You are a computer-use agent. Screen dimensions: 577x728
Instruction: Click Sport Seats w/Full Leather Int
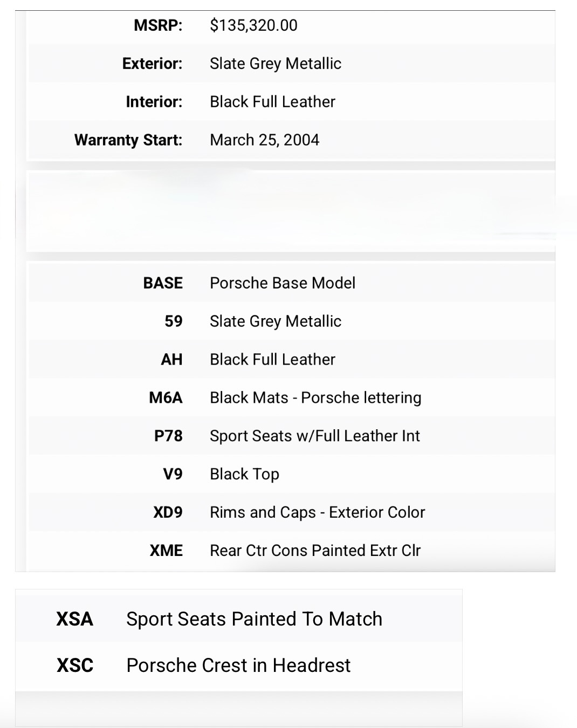[x=314, y=436]
